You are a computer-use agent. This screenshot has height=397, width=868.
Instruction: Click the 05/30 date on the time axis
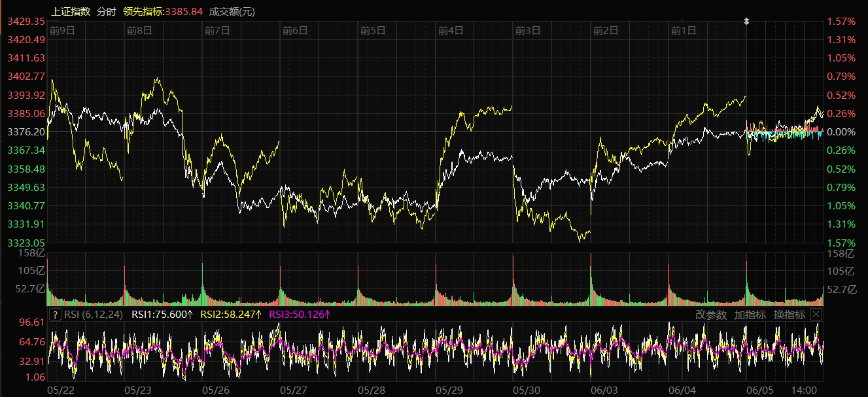coord(527,390)
